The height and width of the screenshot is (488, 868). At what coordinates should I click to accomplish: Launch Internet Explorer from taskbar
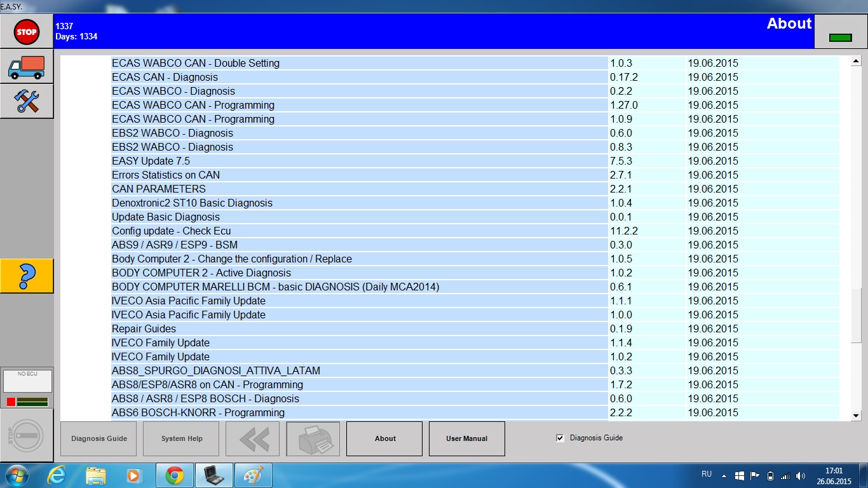[x=57, y=475]
